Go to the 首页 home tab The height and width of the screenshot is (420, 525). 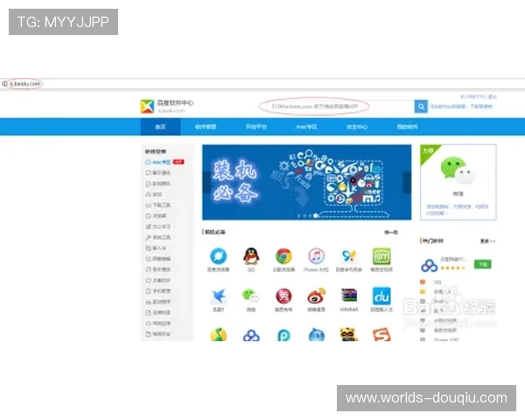pos(160,127)
